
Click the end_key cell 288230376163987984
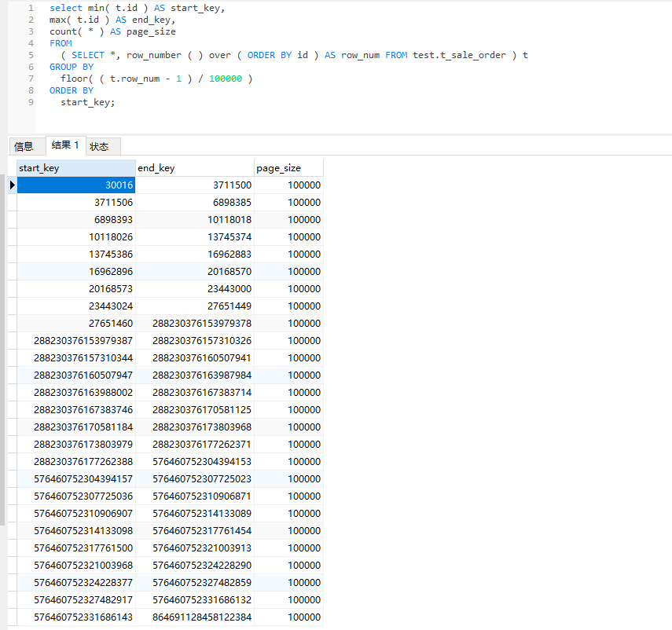point(194,375)
